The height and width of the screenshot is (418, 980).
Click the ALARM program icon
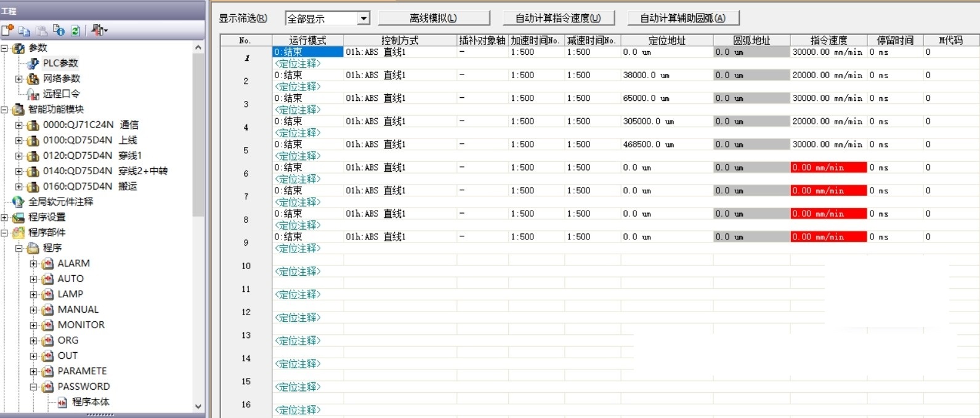point(48,263)
